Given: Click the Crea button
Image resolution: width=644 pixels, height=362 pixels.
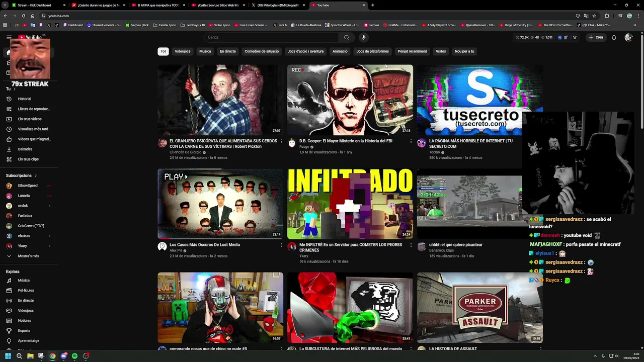Looking at the screenshot, I should 596,37.
